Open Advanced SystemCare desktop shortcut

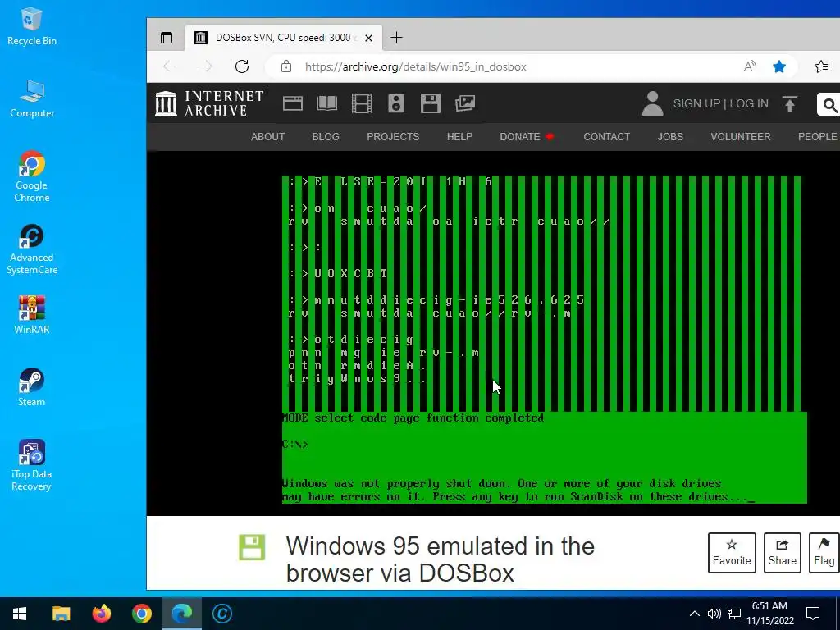coord(32,249)
